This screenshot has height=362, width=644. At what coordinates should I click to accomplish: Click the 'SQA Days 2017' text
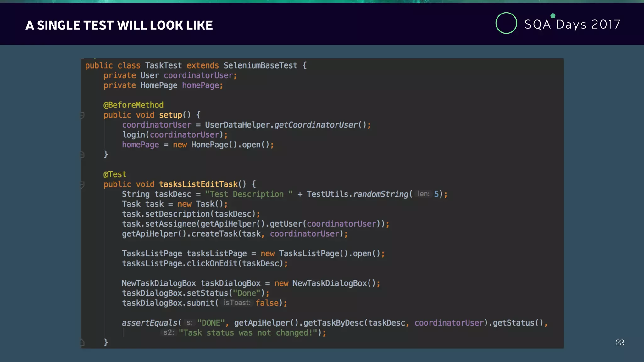pos(572,25)
